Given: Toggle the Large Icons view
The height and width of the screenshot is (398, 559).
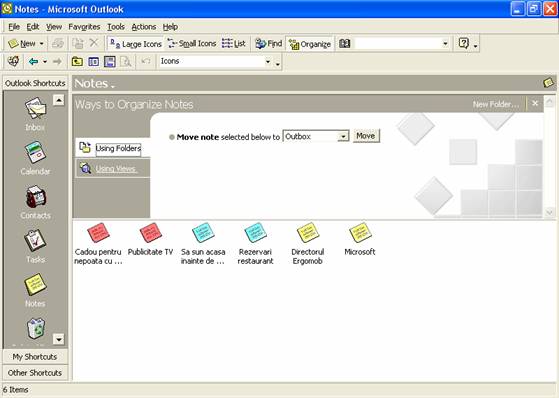Looking at the screenshot, I should pyautogui.click(x=135, y=44).
